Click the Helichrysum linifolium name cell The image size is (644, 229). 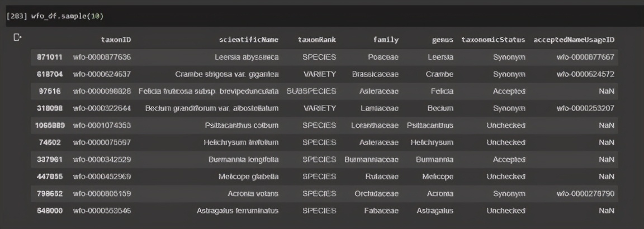click(241, 142)
